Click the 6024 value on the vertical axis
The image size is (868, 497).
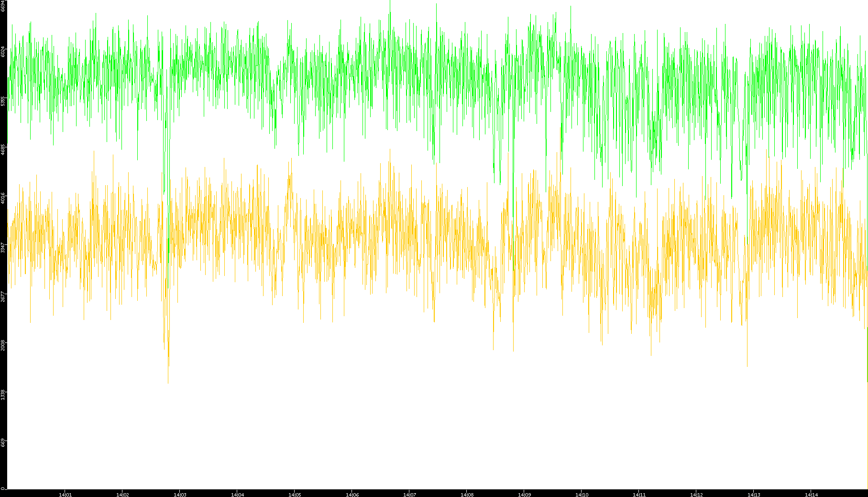(3, 52)
